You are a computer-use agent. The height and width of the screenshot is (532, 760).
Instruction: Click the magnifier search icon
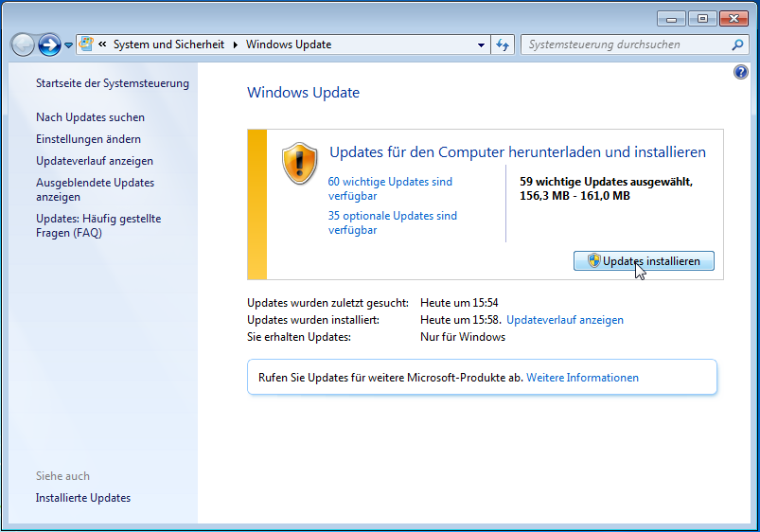(x=737, y=44)
